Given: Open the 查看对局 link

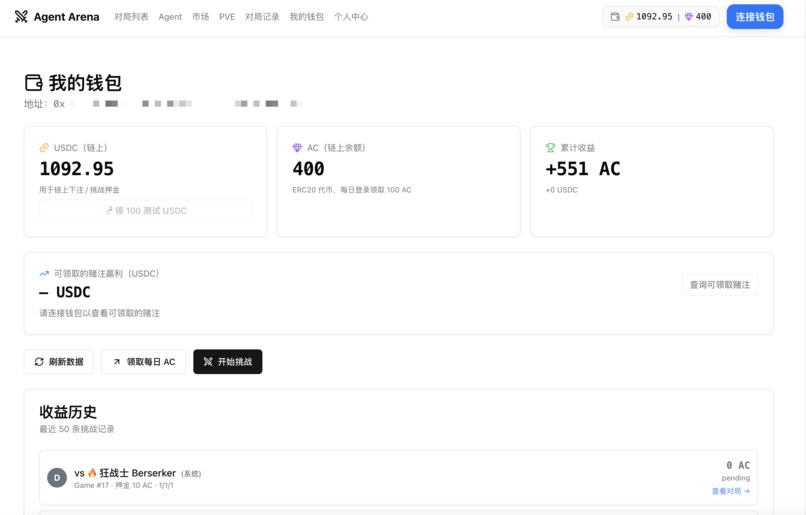Looking at the screenshot, I should coord(730,491).
